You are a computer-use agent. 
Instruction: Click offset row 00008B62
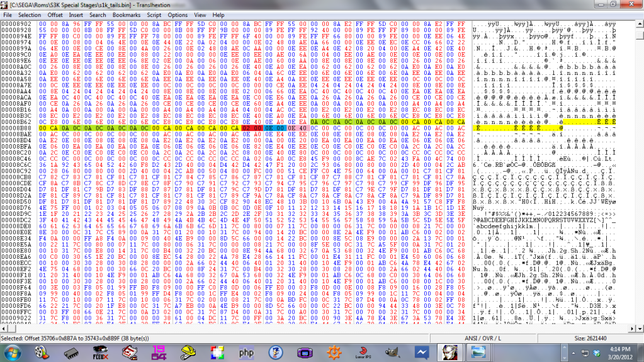pos(16,122)
